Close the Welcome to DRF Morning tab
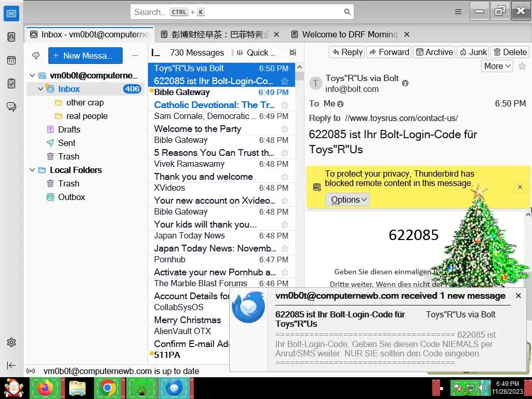The height and width of the screenshot is (399, 532). pyautogui.click(x=407, y=34)
